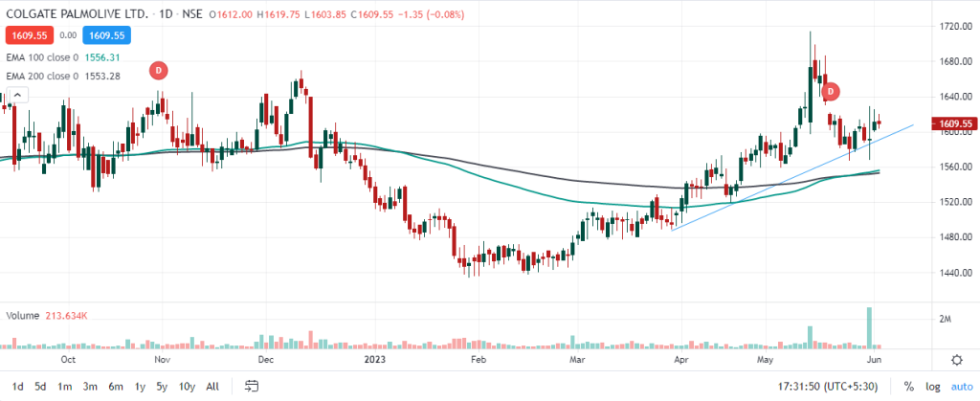
Task: Open the go-to-date calendar icon
Action: tap(253, 387)
